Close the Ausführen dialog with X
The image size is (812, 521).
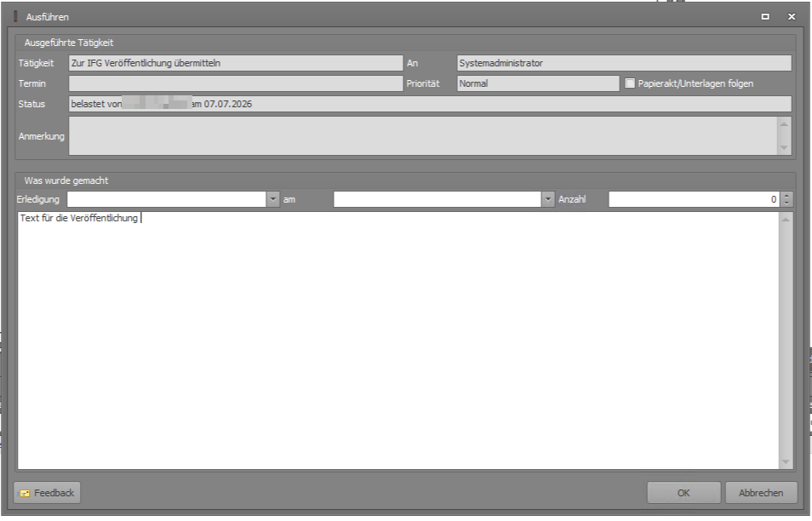coord(792,16)
